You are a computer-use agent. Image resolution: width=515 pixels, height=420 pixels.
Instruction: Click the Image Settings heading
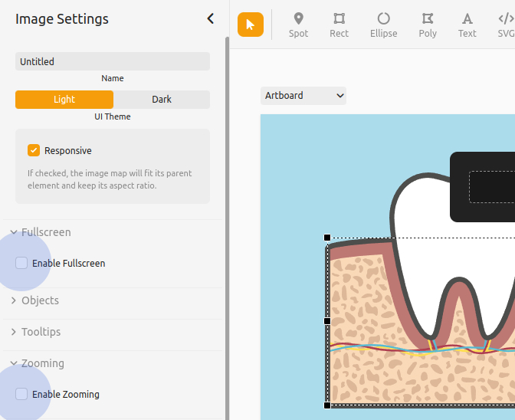[62, 19]
